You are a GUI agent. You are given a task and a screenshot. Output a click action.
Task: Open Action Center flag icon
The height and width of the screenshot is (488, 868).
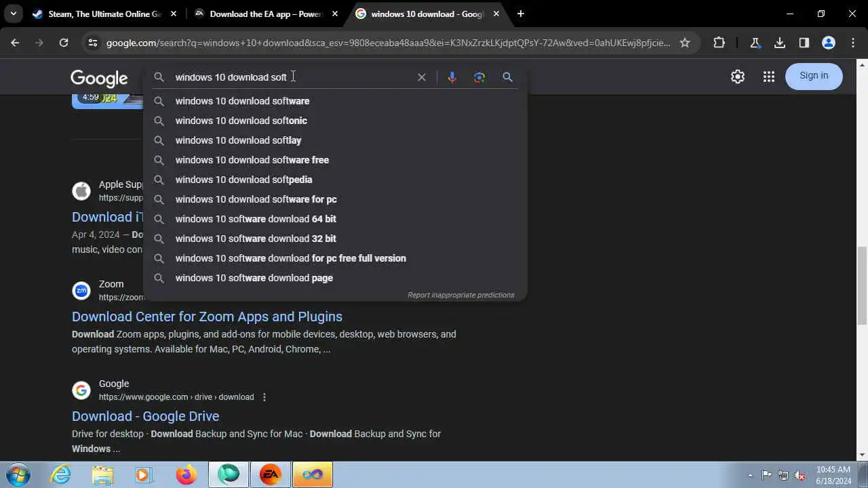(x=767, y=475)
